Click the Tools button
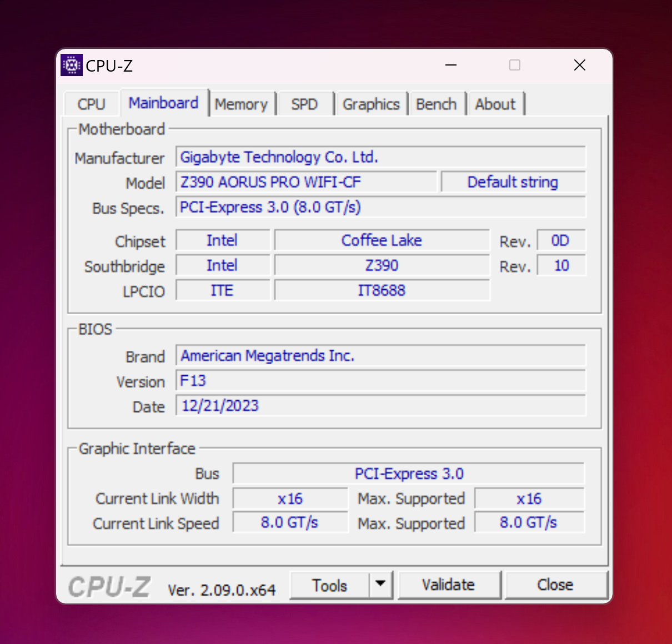Viewport: 672px width, 644px height. (329, 585)
